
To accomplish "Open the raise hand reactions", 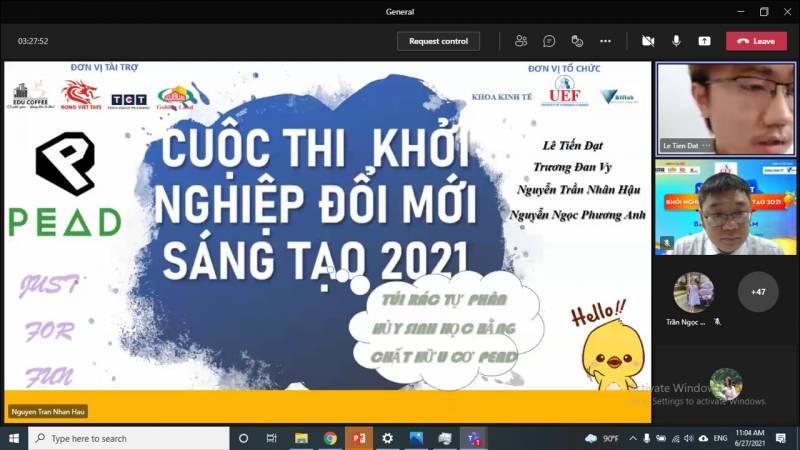I will 577,41.
